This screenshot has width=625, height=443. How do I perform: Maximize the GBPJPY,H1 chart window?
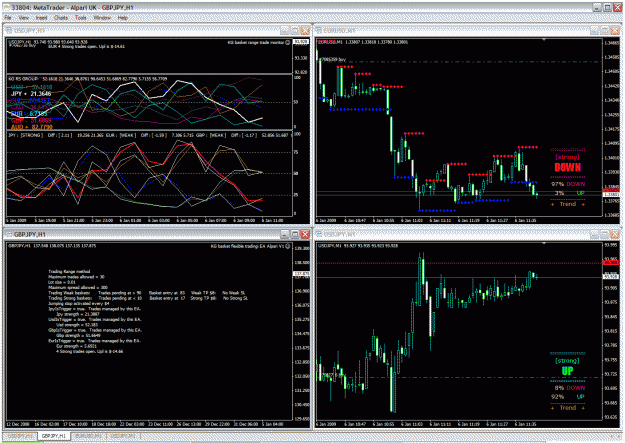click(x=295, y=234)
